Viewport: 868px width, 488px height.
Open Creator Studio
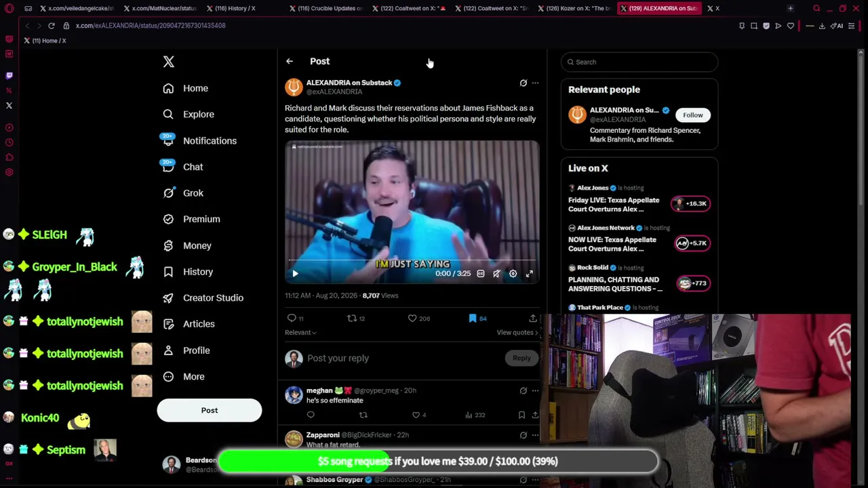(203, 298)
